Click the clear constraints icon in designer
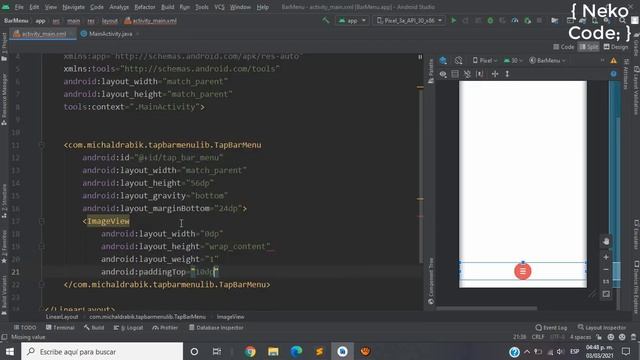This screenshot has width=640, height=360. click(467, 74)
